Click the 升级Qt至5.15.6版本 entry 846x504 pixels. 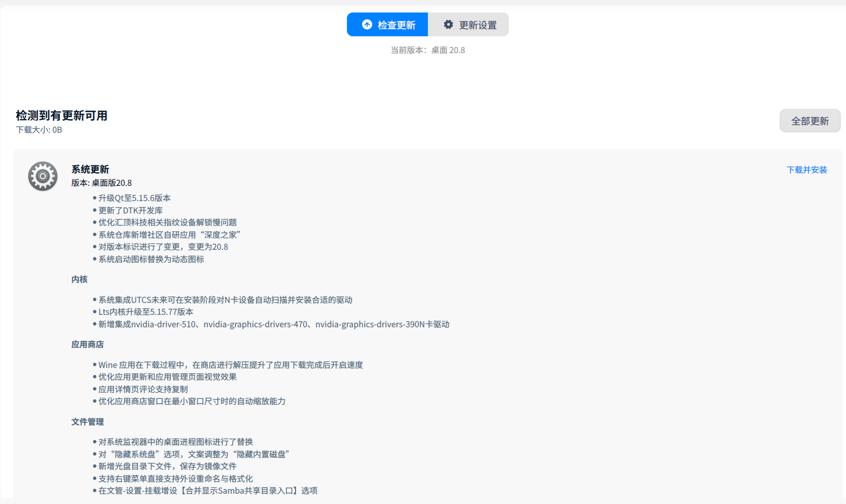[134, 198]
